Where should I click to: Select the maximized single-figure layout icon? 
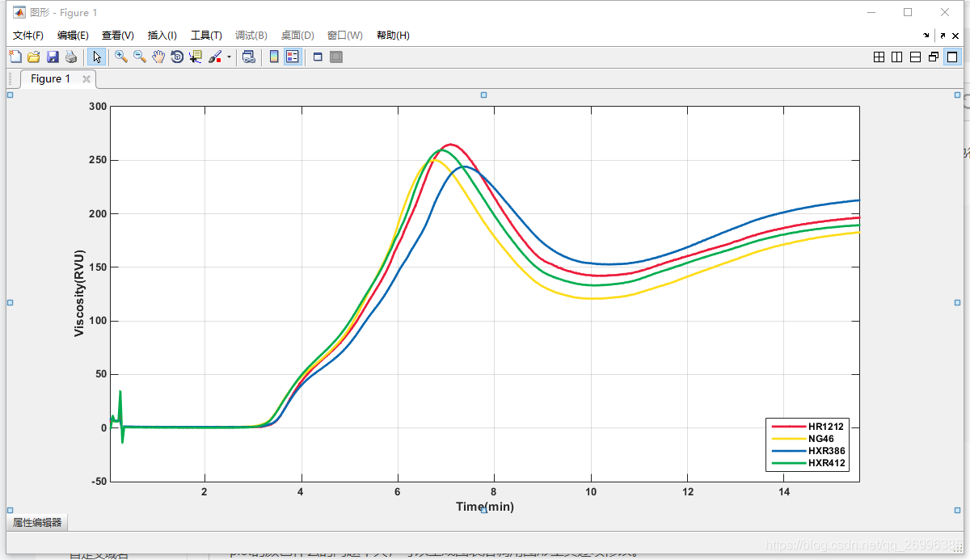(x=952, y=57)
